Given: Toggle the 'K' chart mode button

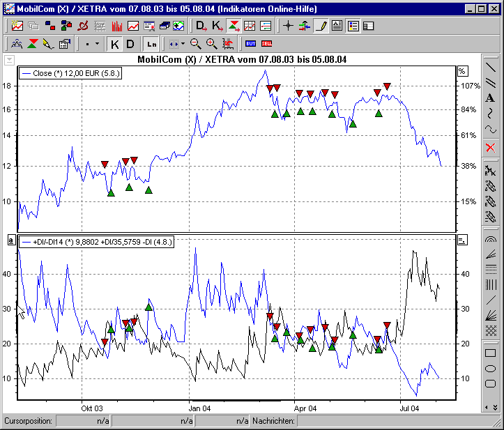Looking at the screenshot, I should pos(115,44).
